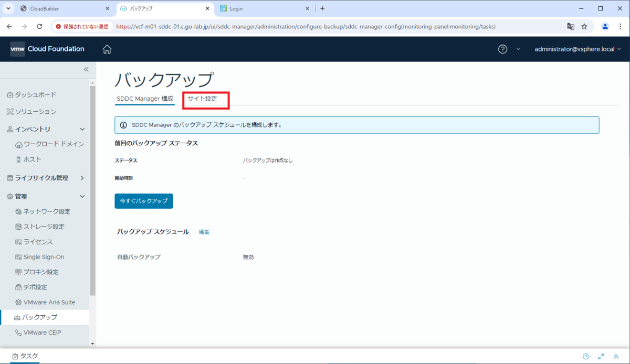Open ダッシュボード in the sidebar
The width and height of the screenshot is (630, 364).
click(x=31, y=94)
